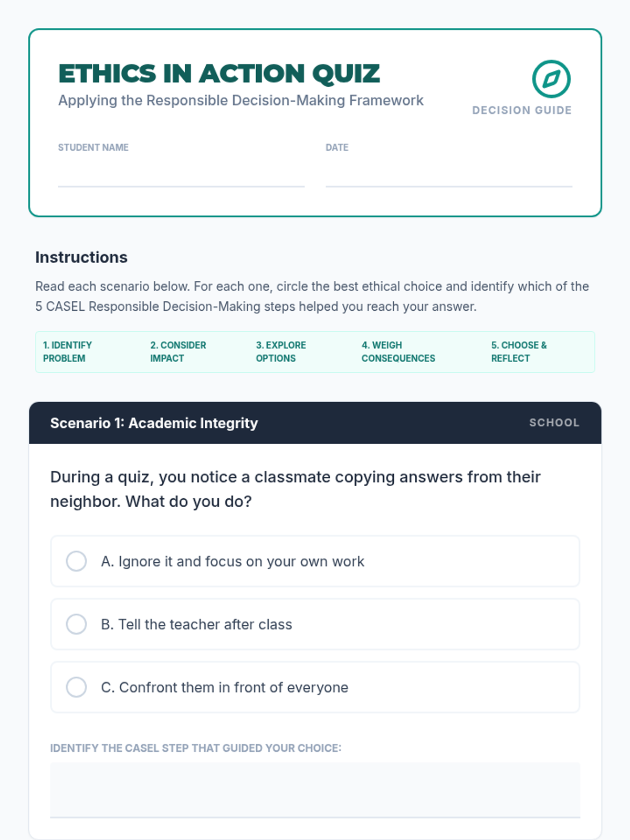Image resolution: width=630 pixels, height=840 pixels.
Task: Select option A radio button
Action: [x=76, y=561]
